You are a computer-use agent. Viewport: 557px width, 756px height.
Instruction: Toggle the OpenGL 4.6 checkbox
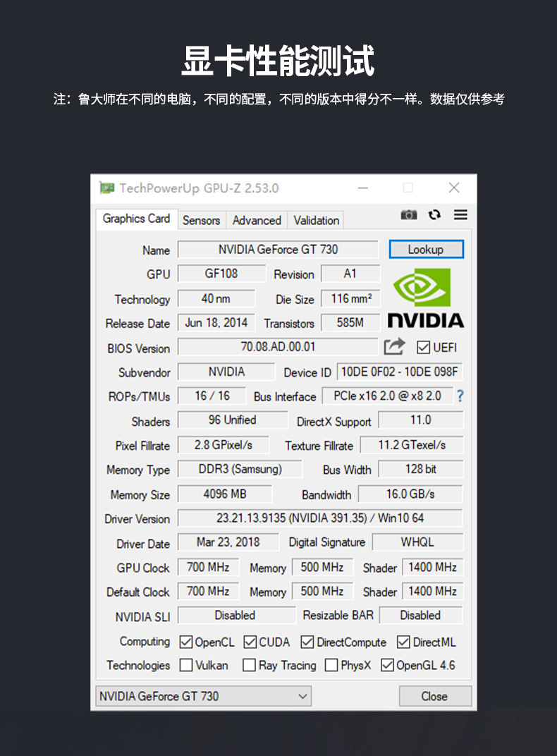(387, 665)
